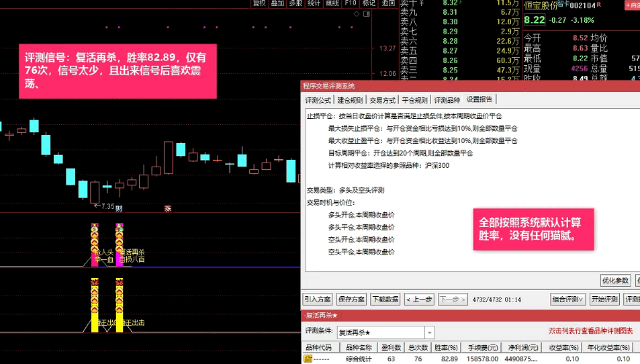The width and height of the screenshot is (640, 364).
Task: Click the 标记 toolbar item
Action: click(x=369, y=3)
